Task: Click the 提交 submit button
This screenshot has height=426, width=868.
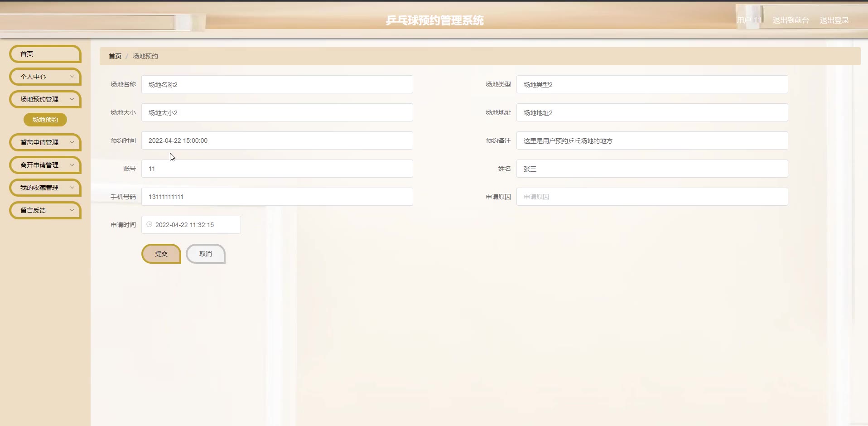Action: (x=161, y=254)
